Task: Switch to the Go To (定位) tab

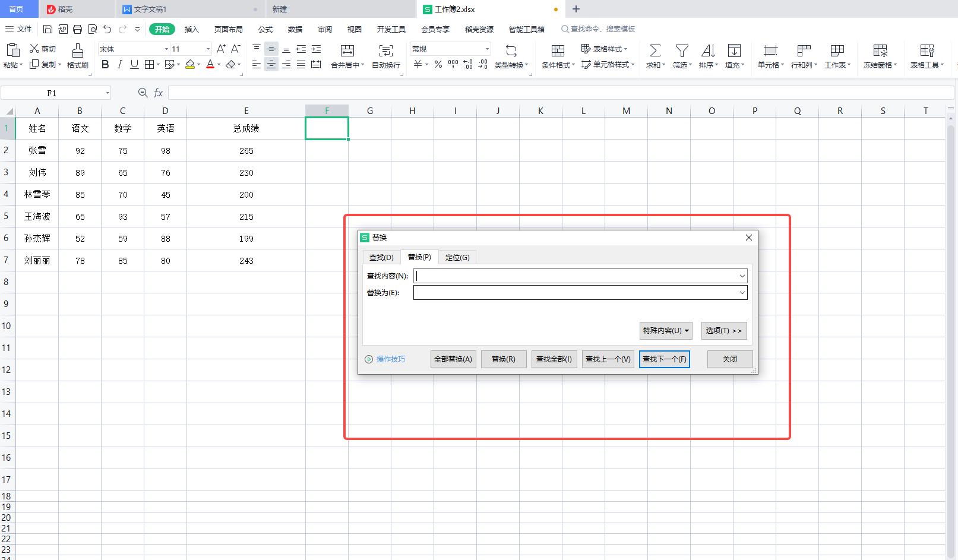Action: (457, 258)
